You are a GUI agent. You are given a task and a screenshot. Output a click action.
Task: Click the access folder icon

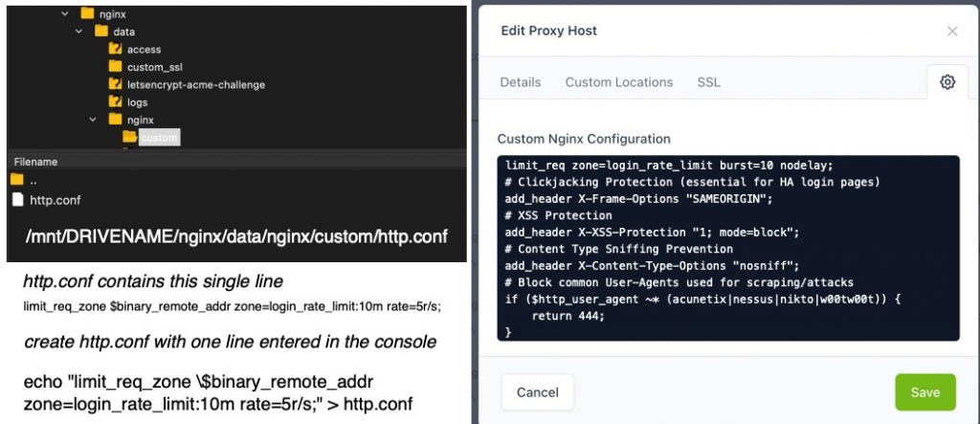coord(115,50)
